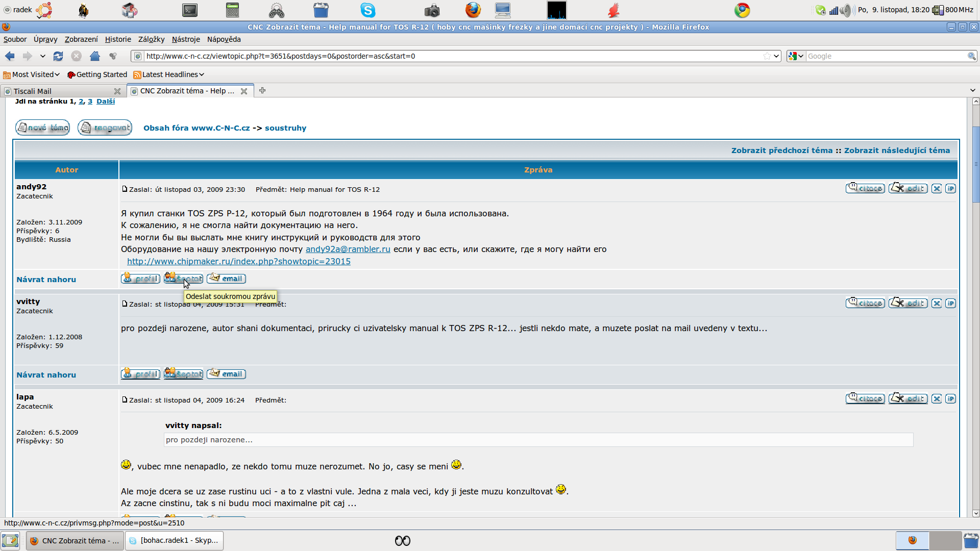Go back with the Back arrow icon

pos(10,56)
